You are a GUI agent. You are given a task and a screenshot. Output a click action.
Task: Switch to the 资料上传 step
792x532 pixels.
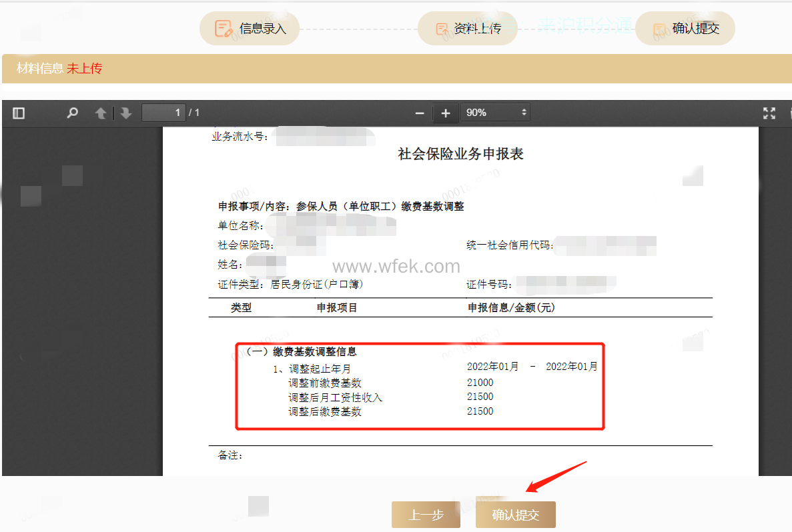467,28
